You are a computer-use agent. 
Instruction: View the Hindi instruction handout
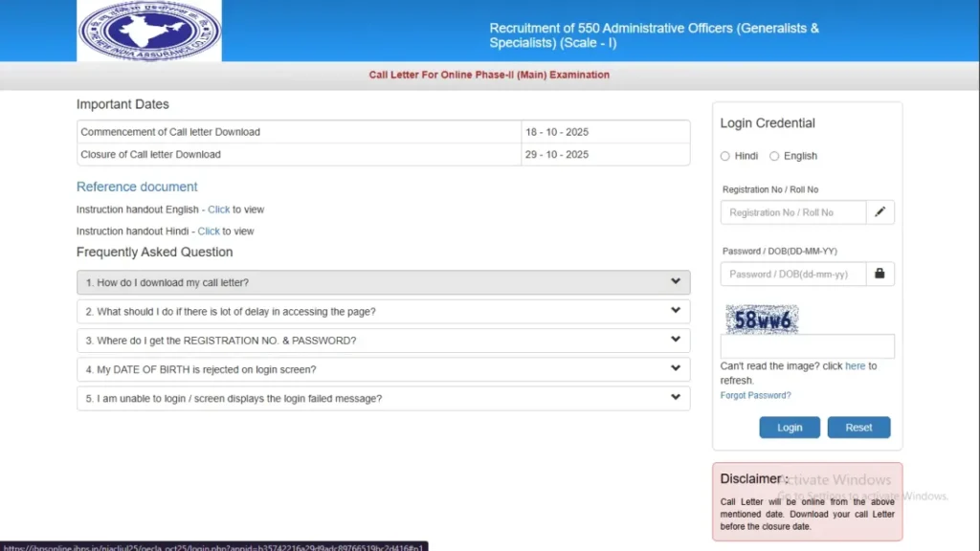pos(209,231)
